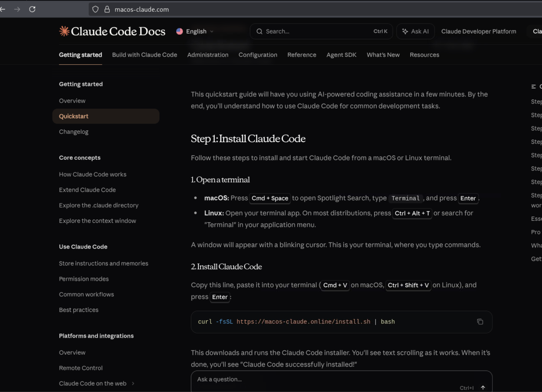The image size is (542, 392).
Task: Click the 2. Install Claude Code heading
Action: click(226, 267)
